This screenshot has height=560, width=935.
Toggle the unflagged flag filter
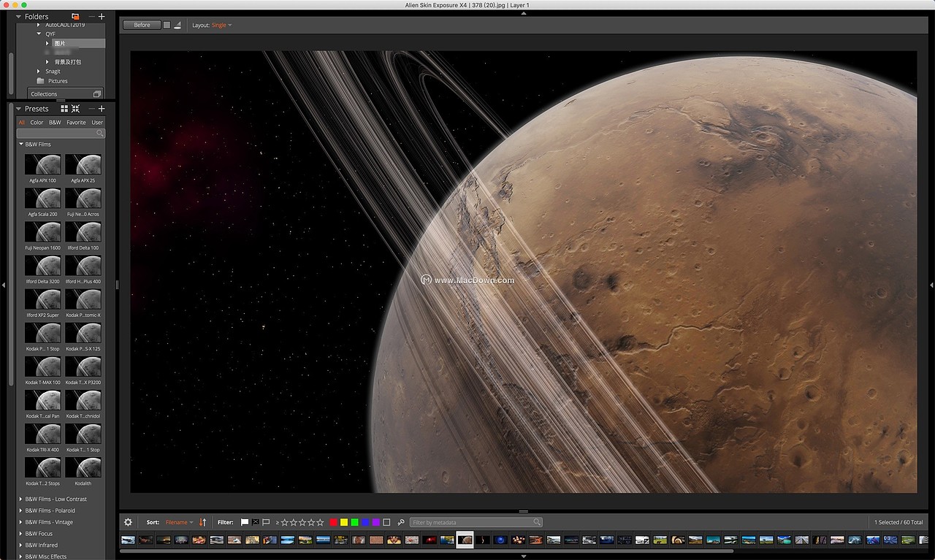click(266, 522)
